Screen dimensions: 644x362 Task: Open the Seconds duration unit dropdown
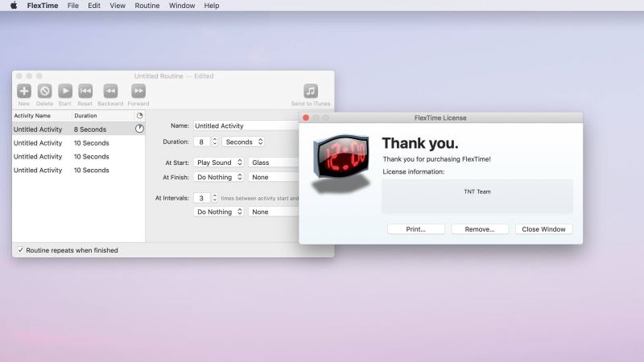(244, 142)
